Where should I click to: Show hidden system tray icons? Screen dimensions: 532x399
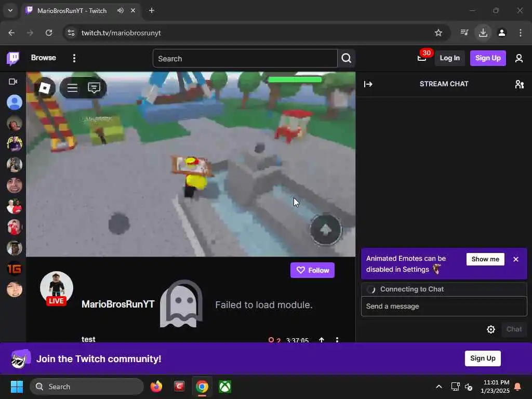point(438,387)
